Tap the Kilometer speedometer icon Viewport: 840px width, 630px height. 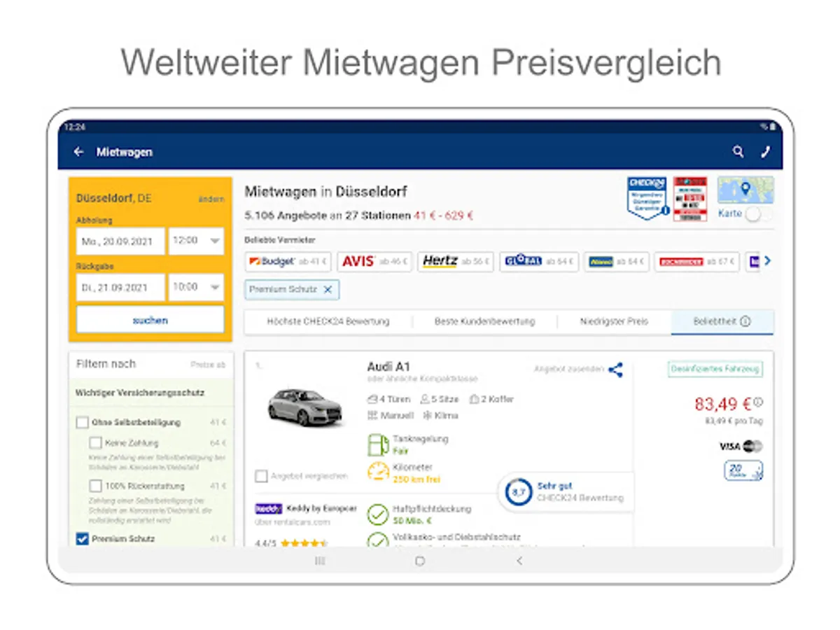[378, 472]
